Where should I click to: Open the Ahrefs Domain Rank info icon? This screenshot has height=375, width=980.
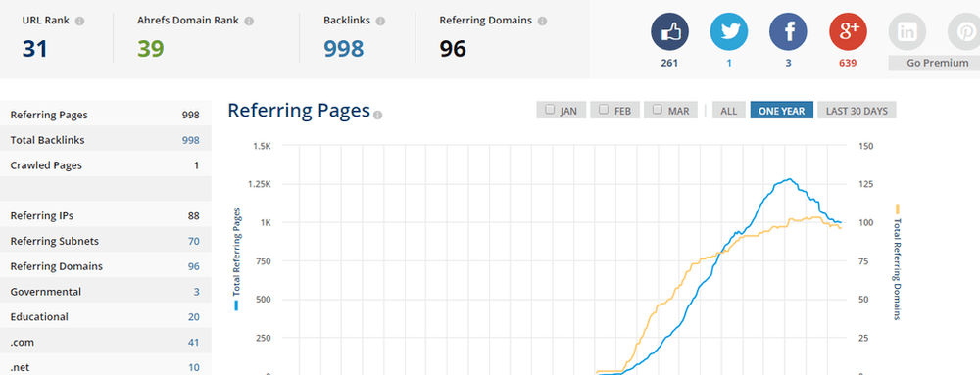[x=249, y=21]
